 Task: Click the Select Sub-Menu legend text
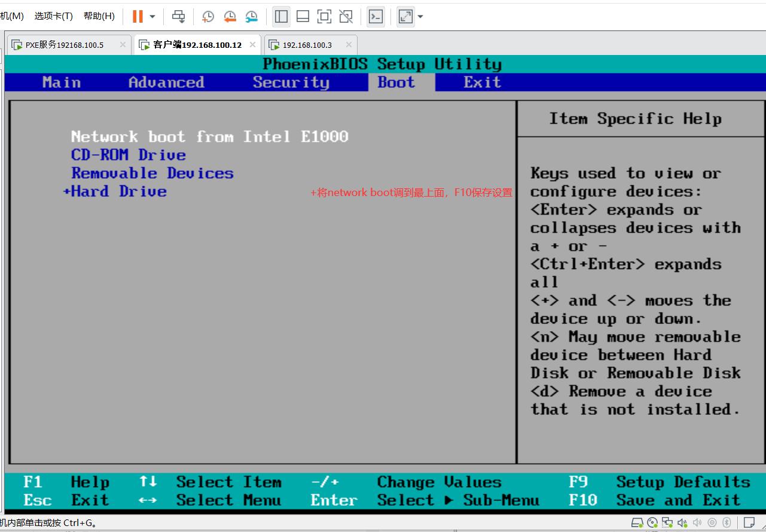coord(458,500)
